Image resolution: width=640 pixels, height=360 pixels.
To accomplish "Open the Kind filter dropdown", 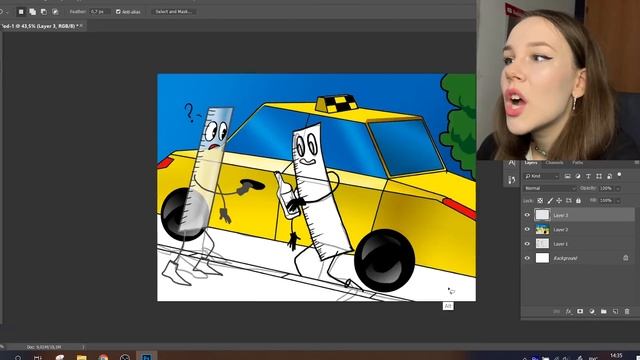I will (541, 176).
